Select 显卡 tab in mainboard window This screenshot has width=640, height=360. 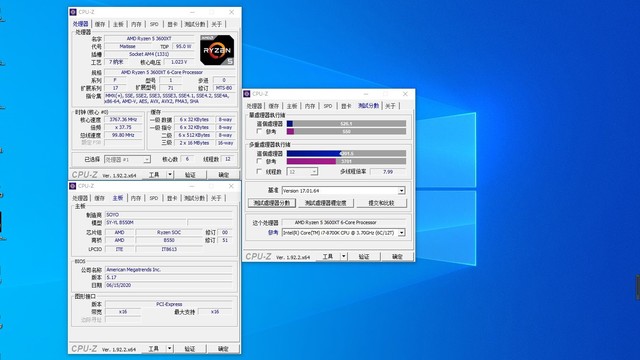tap(172, 198)
